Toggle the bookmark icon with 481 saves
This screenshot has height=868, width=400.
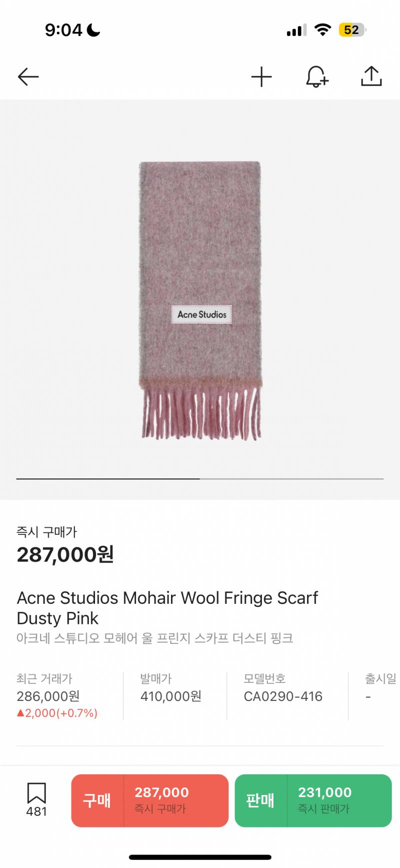(36, 800)
